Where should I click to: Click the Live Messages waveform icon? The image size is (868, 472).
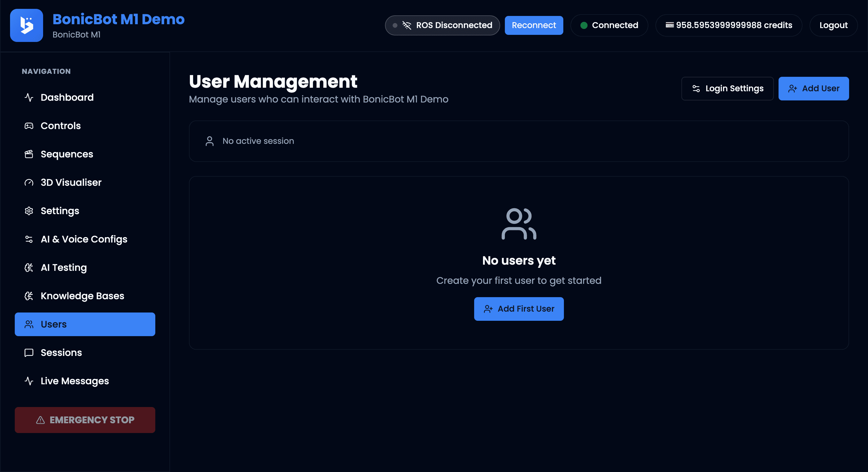coord(29,381)
